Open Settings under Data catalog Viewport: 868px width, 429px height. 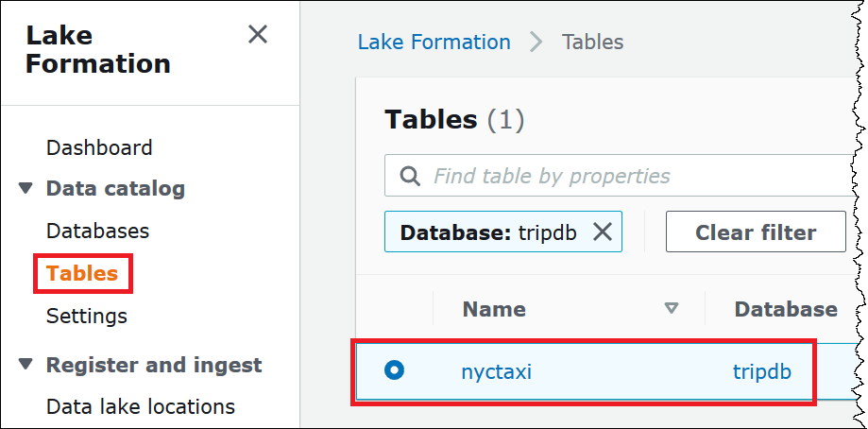pos(87,316)
